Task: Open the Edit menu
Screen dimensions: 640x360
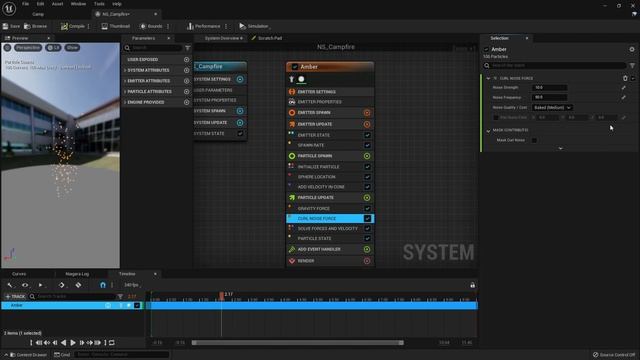Action: 40,4
